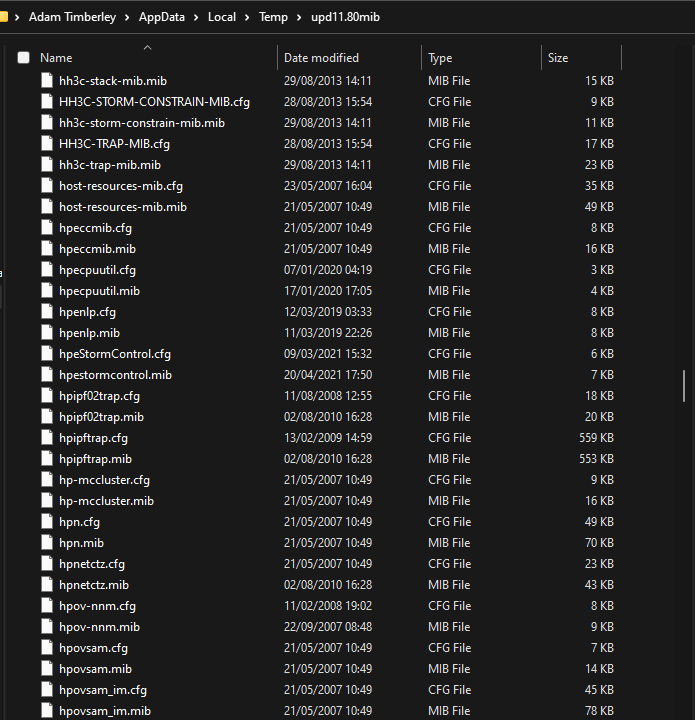Expand chevron after Adam Timberley in breadcrumb
695x720 pixels.
[x=127, y=17]
